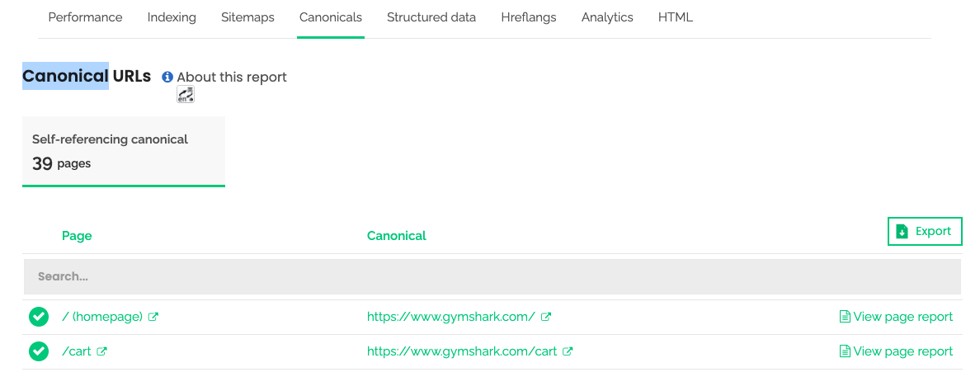Click the green checkmark icon for homepage row
Viewport: 980px width, 372px height.
point(39,317)
